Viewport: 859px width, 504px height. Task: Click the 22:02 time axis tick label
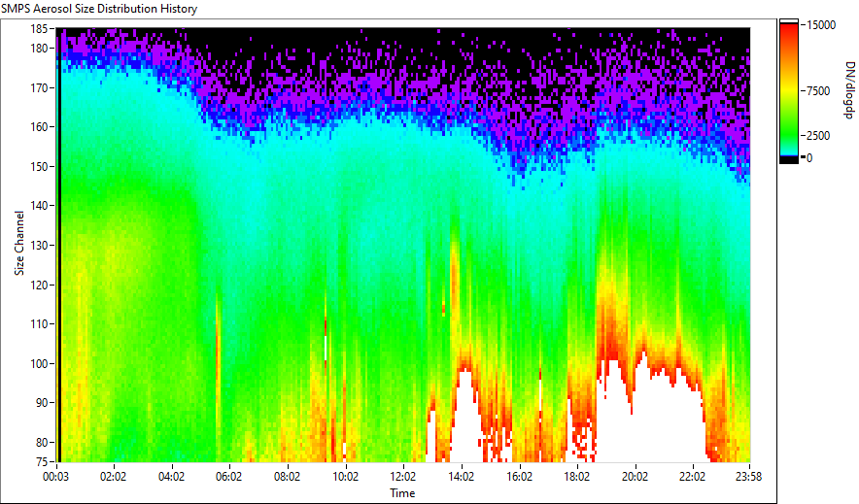pos(693,477)
